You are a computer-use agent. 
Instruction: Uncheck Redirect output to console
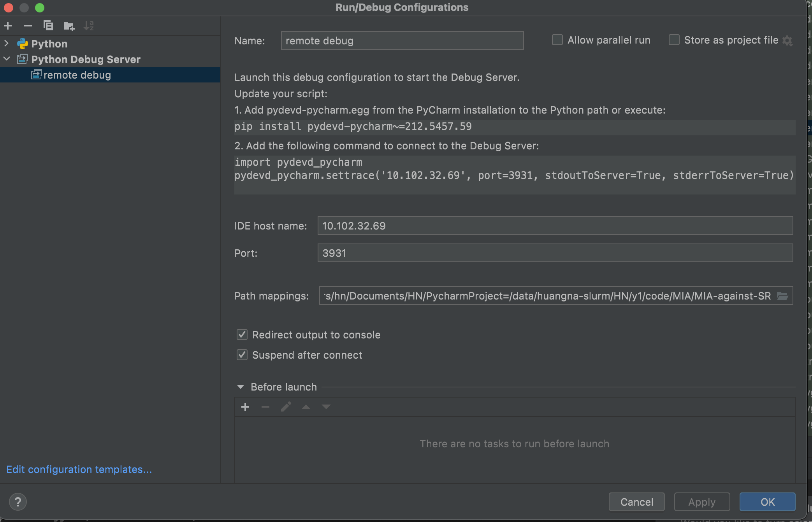(x=242, y=335)
